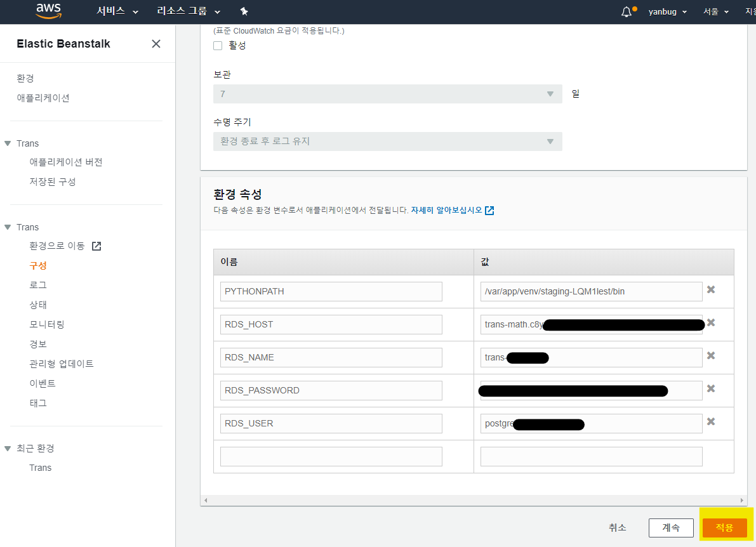Open environment via the external link icon
Viewport: 756px width, 547px height.
96,246
